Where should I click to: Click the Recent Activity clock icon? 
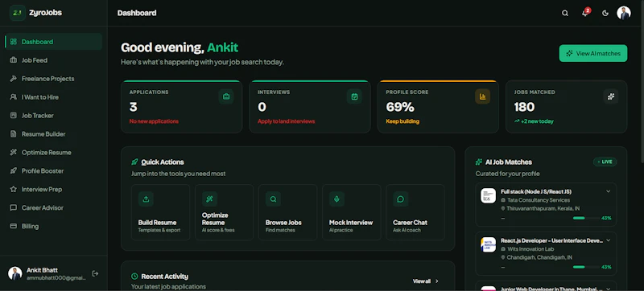(x=134, y=277)
